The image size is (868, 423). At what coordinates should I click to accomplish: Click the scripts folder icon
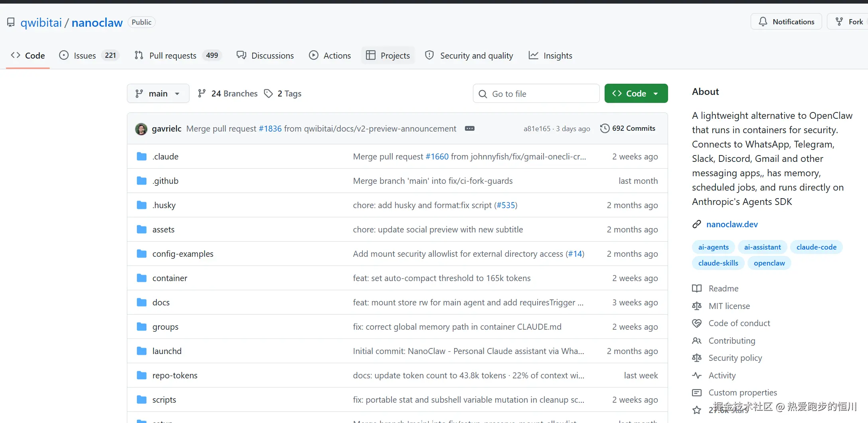click(142, 399)
